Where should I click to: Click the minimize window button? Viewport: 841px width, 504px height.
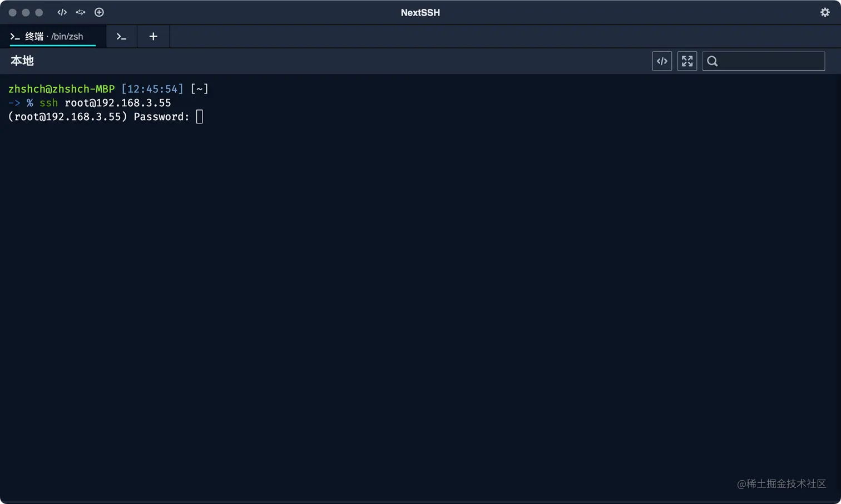pos(26,12)
